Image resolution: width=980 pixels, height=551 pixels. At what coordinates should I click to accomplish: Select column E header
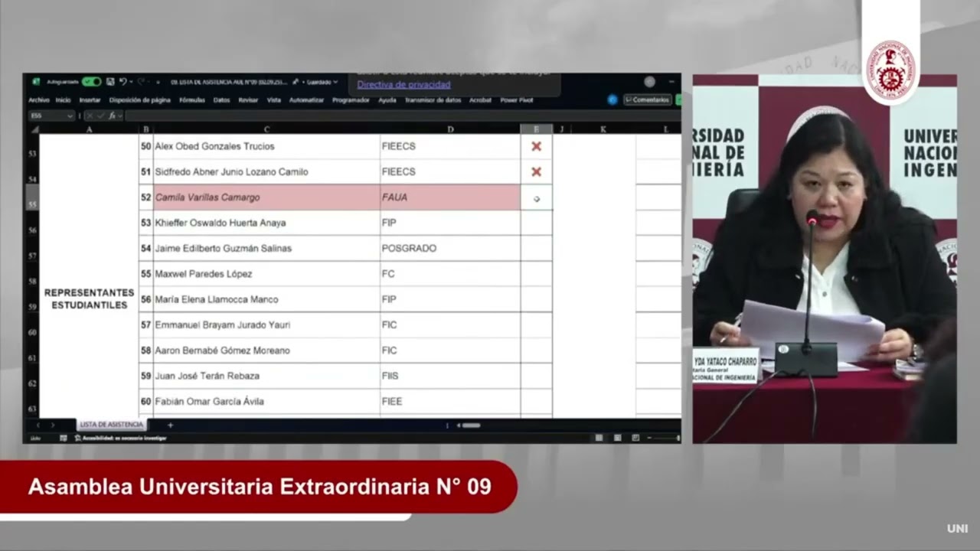536,129
